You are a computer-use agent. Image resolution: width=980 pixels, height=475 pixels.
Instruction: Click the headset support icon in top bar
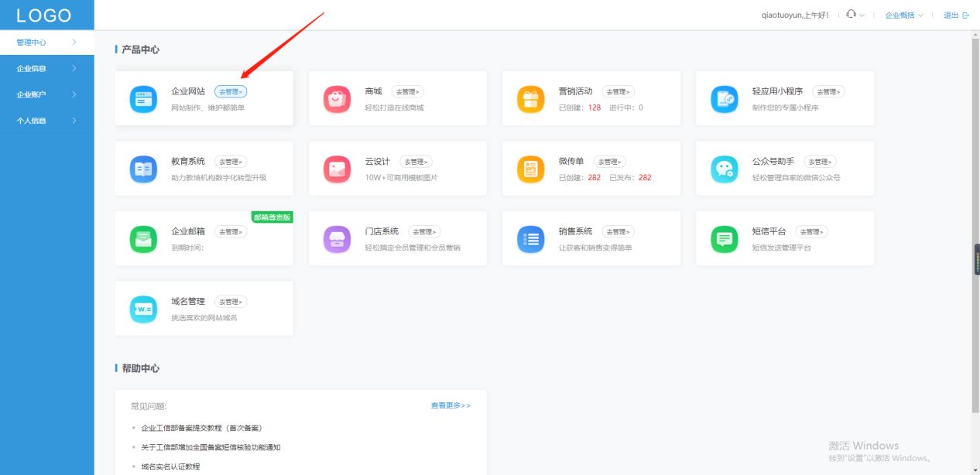848,14
